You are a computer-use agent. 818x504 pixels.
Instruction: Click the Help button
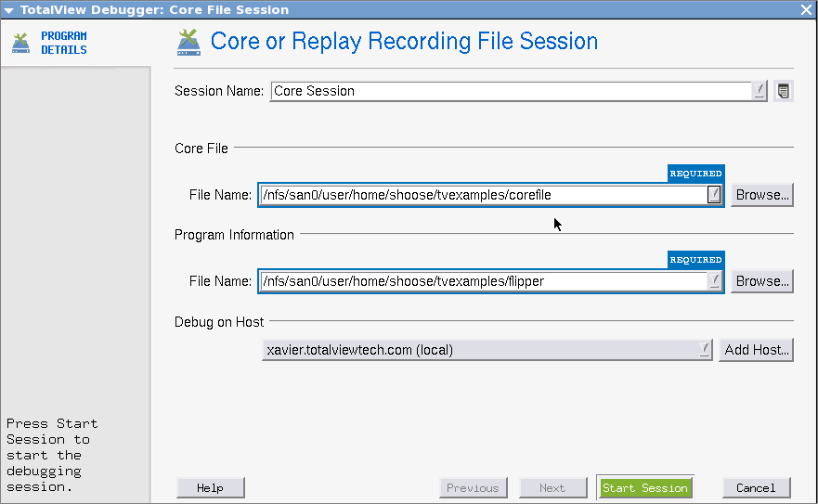(x=210, y=488)
